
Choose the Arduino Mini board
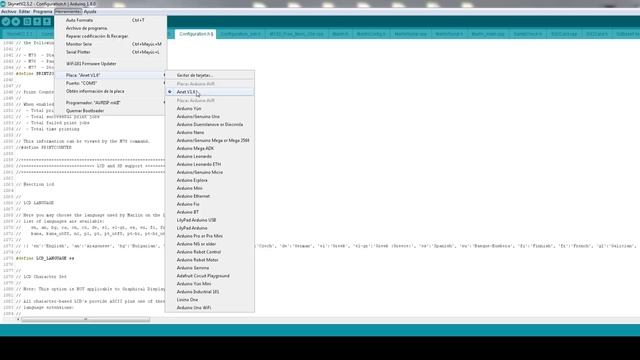210,188
